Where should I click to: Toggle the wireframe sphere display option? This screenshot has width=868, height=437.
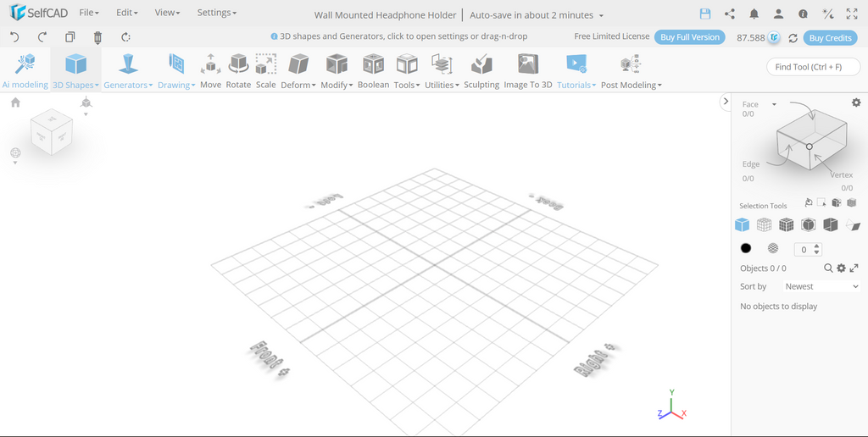click(773, 248)
